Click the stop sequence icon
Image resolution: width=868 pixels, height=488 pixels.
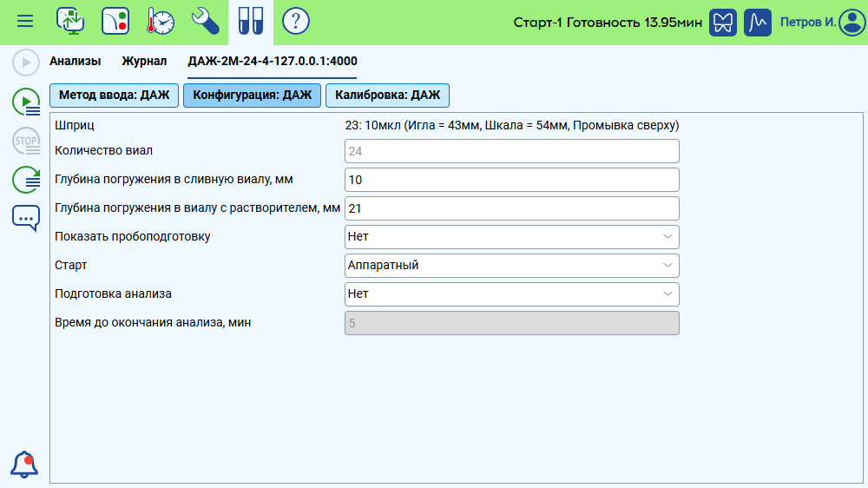click(25, 140)
